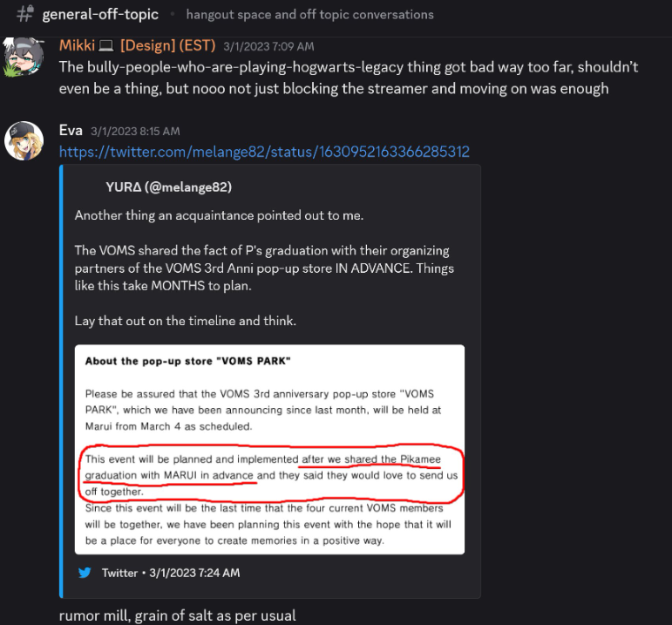Click the 'rumor mill, grain of salt' message
The height and width of the screenshot is (625, 672).
178,615
